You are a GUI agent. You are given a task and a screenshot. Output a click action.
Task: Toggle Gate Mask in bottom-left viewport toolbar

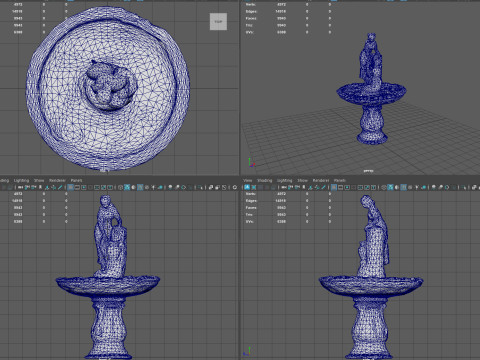90,187
